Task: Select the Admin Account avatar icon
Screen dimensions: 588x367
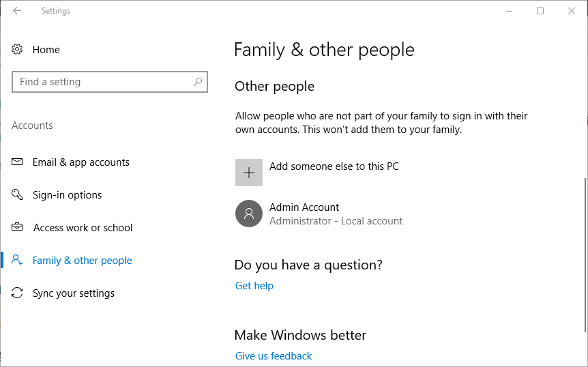Action: [249, 214]
